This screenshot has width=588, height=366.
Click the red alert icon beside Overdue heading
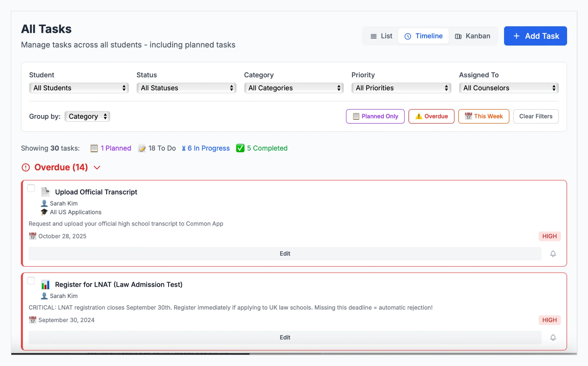tap(25, 167)
